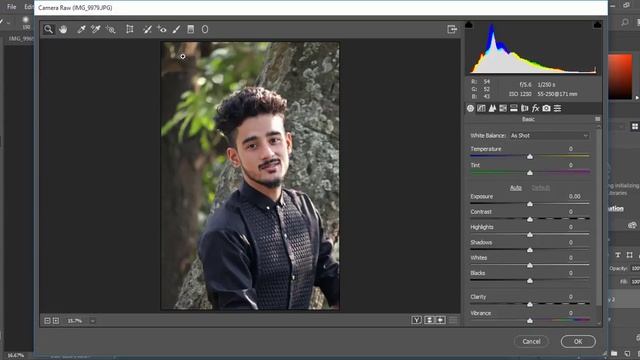Select the White Balance eyedropper tool
This screenshot has height=360, width=640.
tap(81, 29)
